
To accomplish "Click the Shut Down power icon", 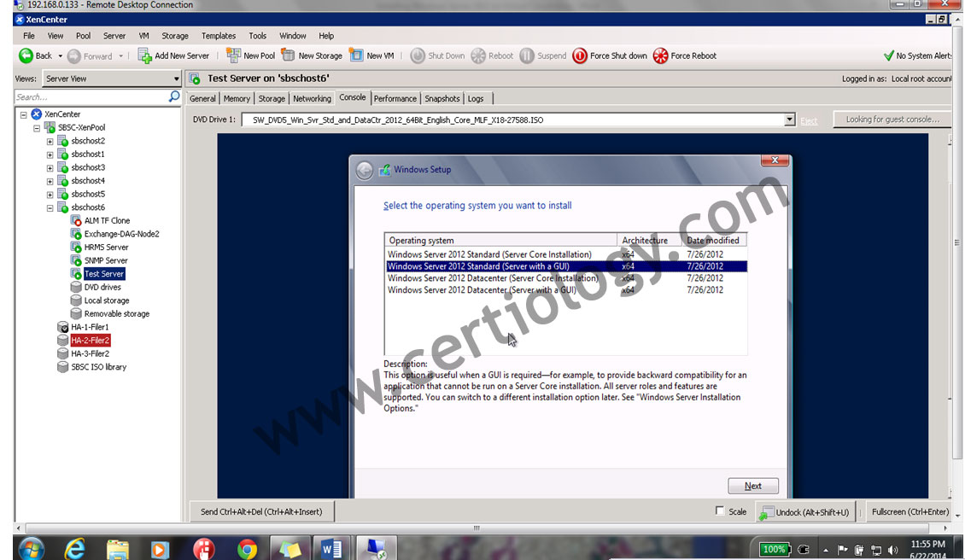I will 418,56.
